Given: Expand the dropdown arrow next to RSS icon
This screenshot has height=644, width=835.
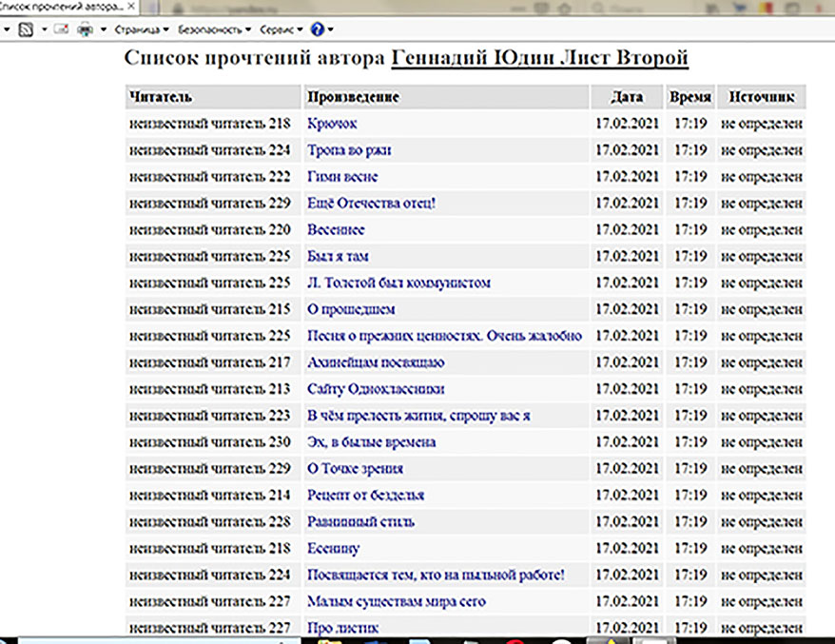Looking at the screenshot, I should tap(44, 29).
